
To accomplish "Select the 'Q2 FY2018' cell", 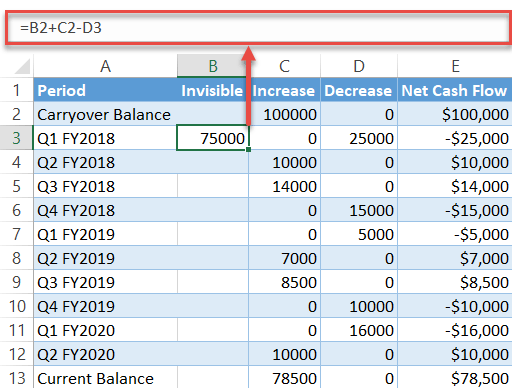I will click(x=105, y=162).
